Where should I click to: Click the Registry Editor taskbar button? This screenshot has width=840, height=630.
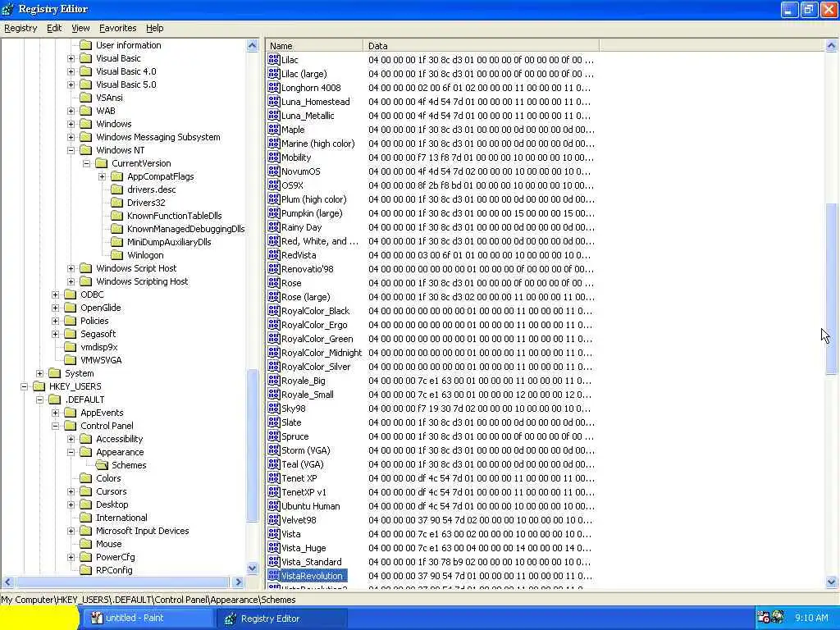283,619
